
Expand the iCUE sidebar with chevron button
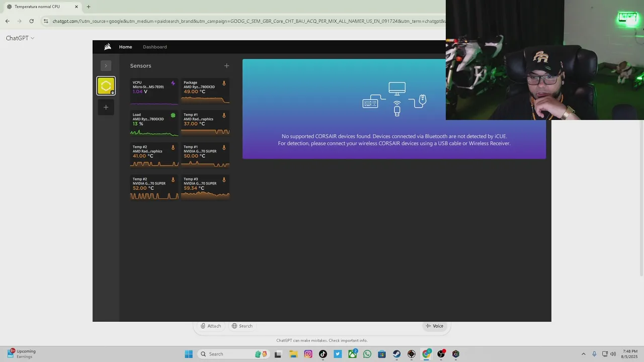[106, 65]
